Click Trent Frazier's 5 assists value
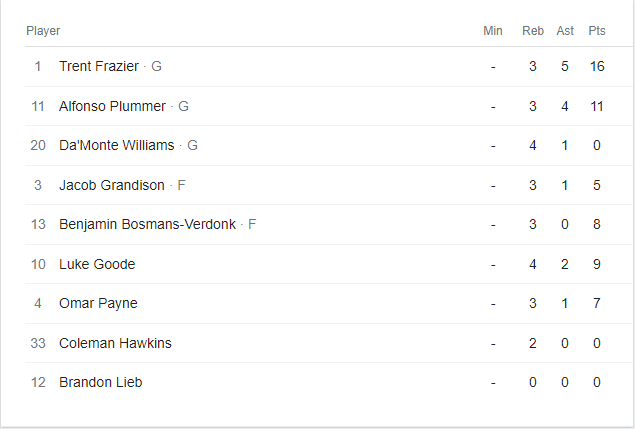This screenshot has height=429, width=635. (x=565, y=66)
